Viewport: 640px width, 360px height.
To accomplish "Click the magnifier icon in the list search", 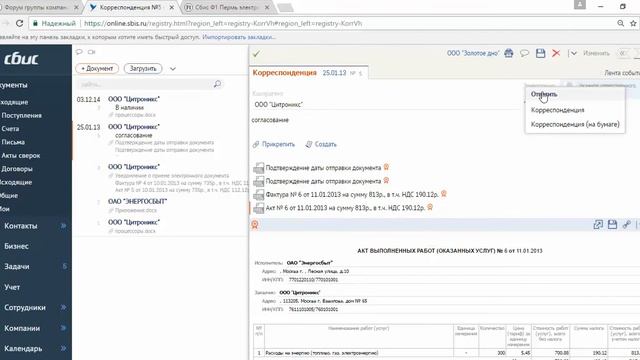I will click(217, 84).
